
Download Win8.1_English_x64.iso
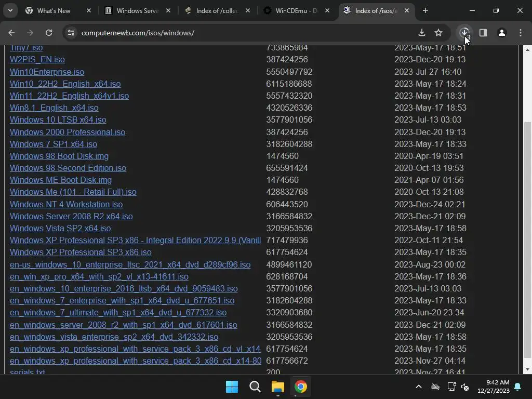54,108
